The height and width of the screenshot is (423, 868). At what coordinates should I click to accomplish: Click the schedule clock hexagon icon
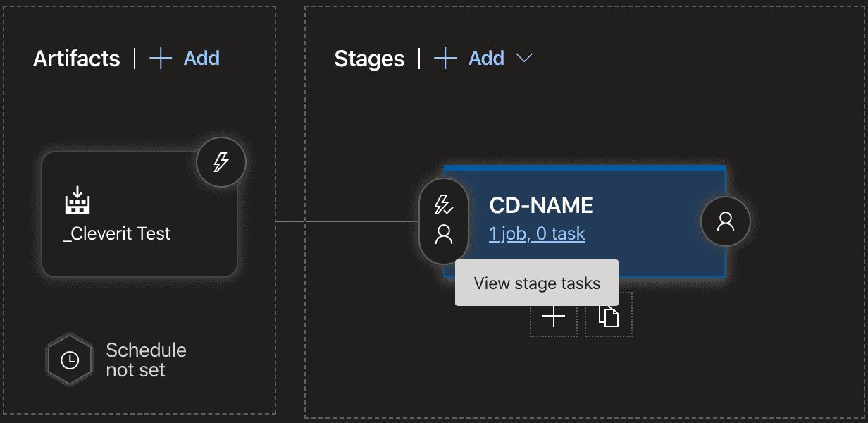point(70,360)
